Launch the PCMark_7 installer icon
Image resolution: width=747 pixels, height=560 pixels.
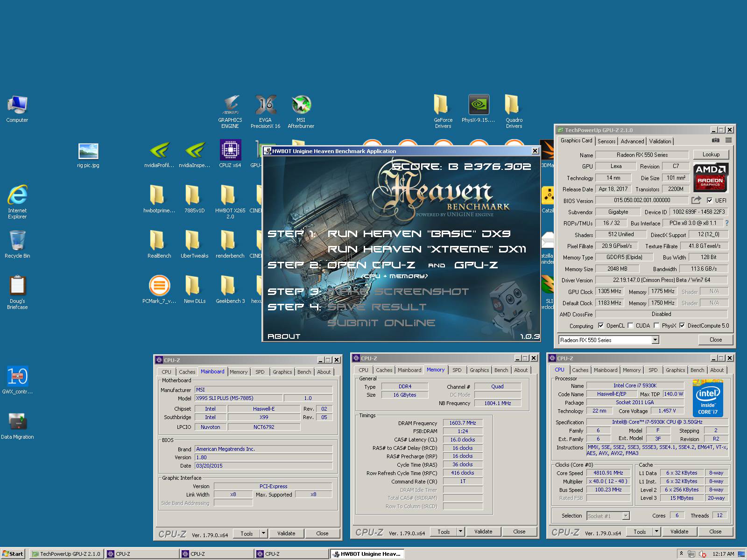[159, 290]
